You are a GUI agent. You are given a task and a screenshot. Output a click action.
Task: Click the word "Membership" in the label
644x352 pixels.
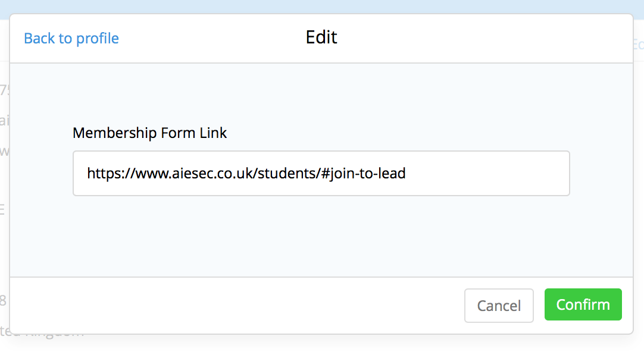109,133
